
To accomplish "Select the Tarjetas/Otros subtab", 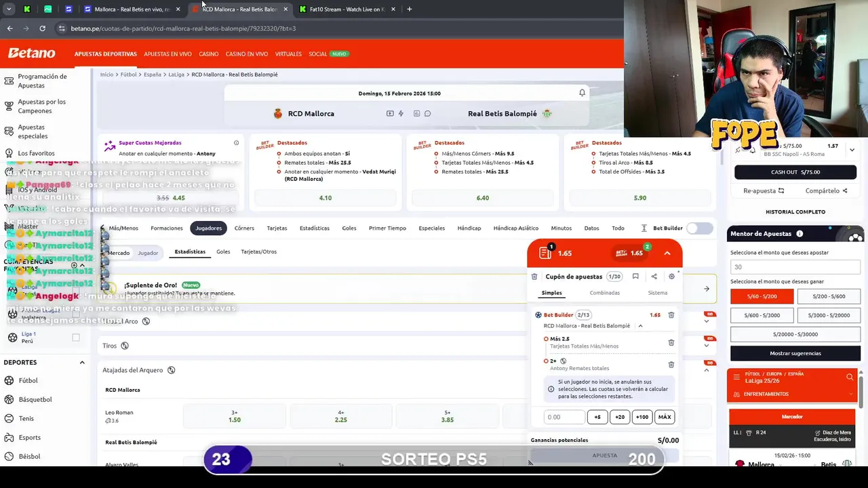I will pyautogui.click(x=258, y=251).
